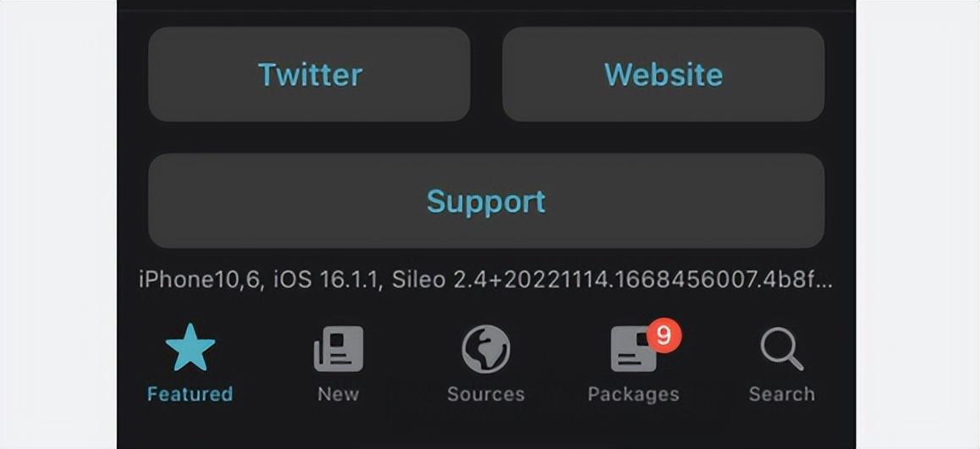The image size is (980, 449).
Task: Tap the Search magnifying glass icon
Action: pos(782,349)
